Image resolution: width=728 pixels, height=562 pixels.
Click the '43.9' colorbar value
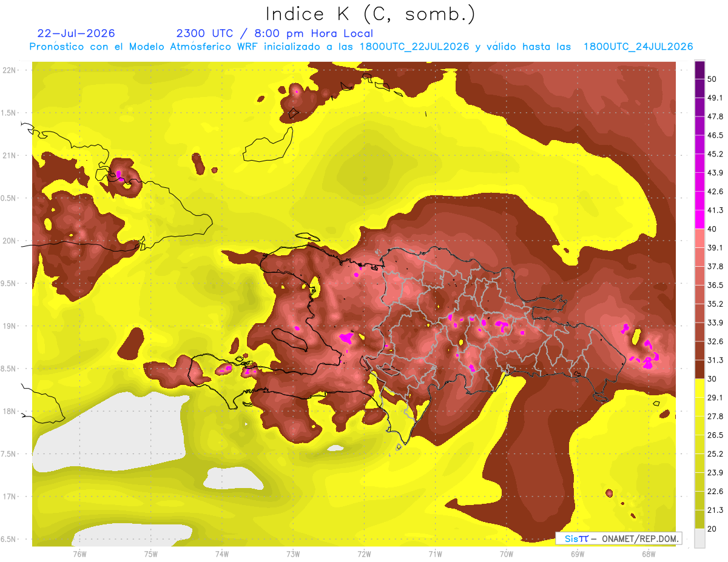(x=715, y=173)
